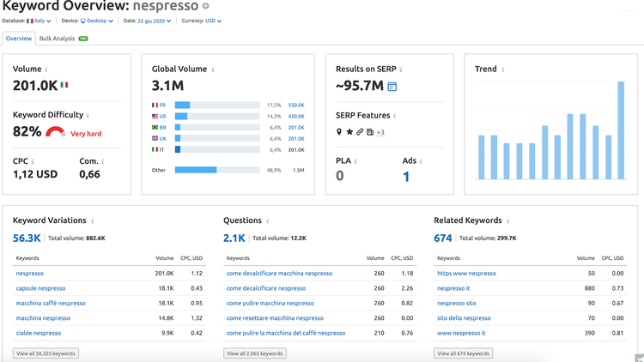Open the Device Desktop dropdown

tap(96, 21)
